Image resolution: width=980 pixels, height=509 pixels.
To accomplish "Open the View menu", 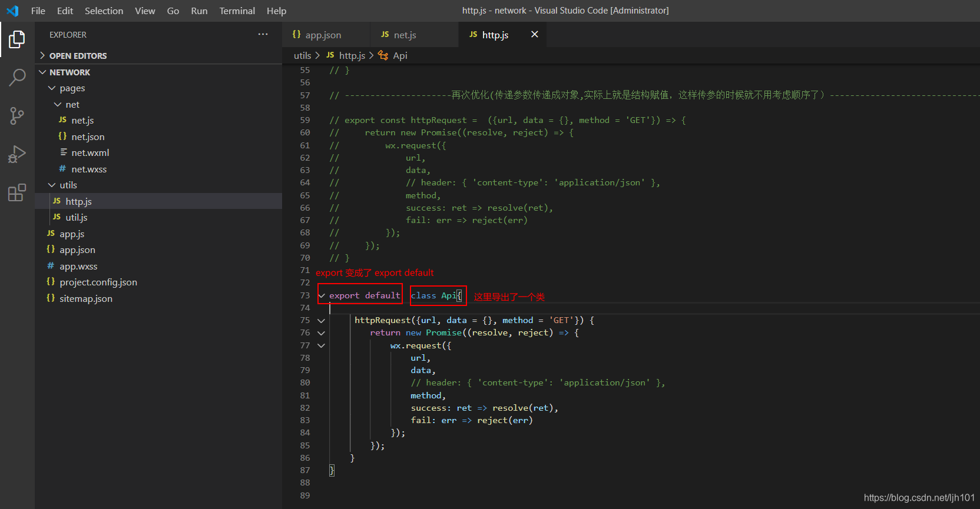I will tap(145, 11).
